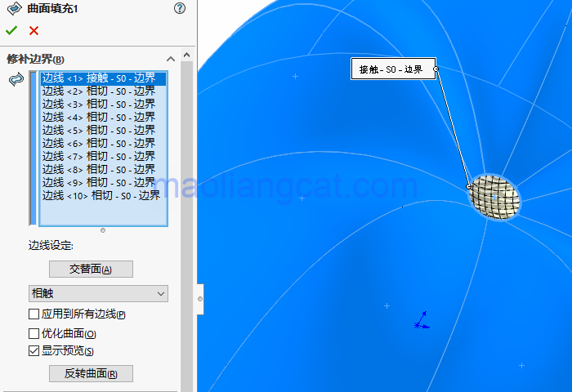The height and width of the screenshot is (392, 572).
Task: Collapse the 修补边界(B) section
Action: pyautogui.click(x=170, y=59)
